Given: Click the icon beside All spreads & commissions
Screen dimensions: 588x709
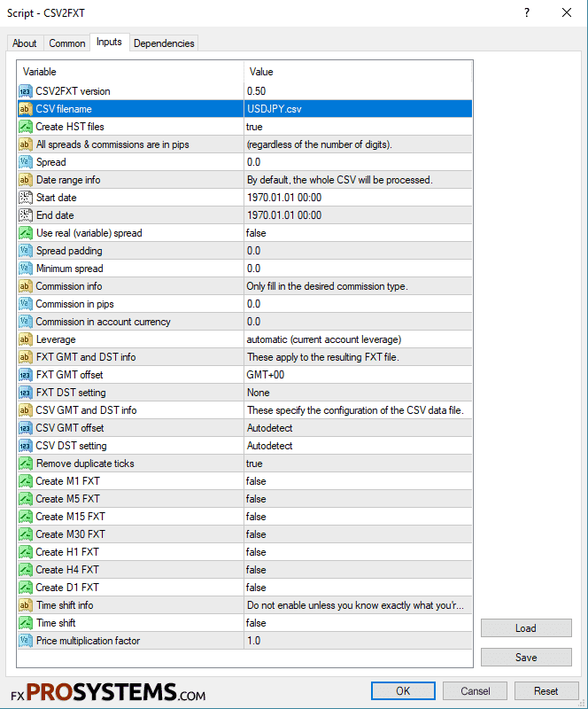Looking at the screenshot, I should click(26, 144).
